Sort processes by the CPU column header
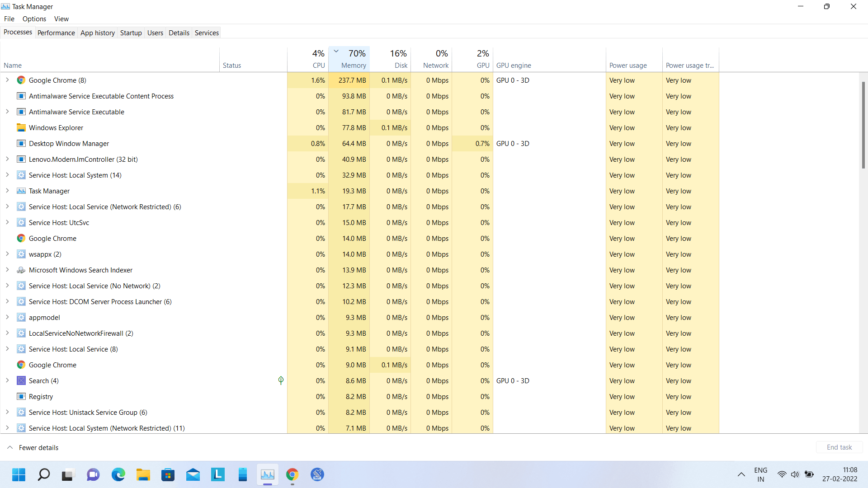This screenshot has height=488, width=868. tap(308, 59)
